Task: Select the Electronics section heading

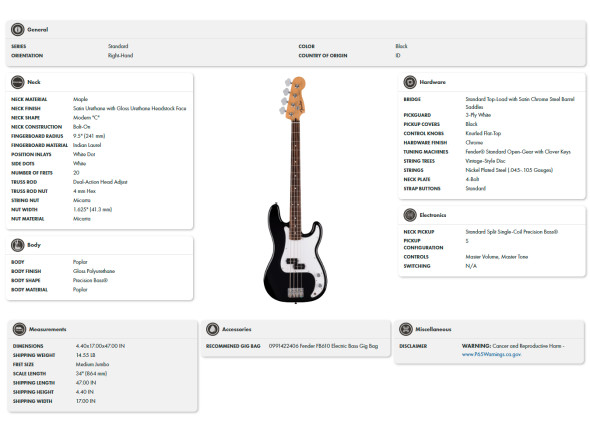Action: pos(433,215)
